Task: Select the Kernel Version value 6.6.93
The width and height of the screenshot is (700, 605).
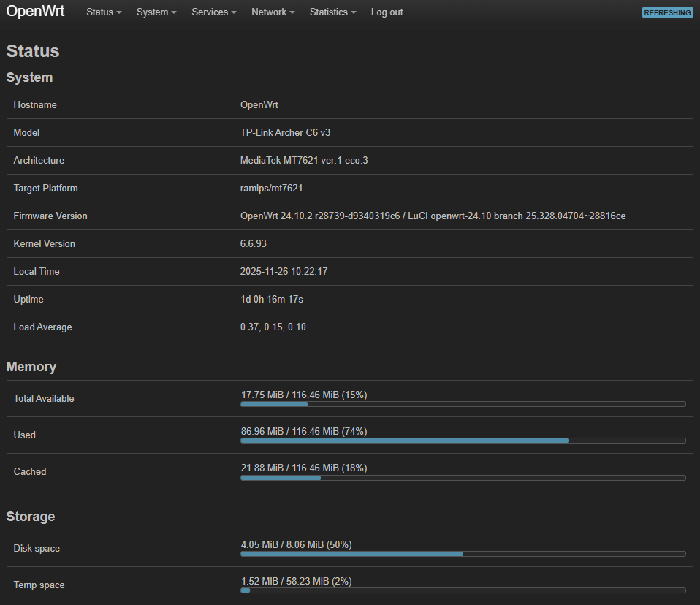Action: 253,243
